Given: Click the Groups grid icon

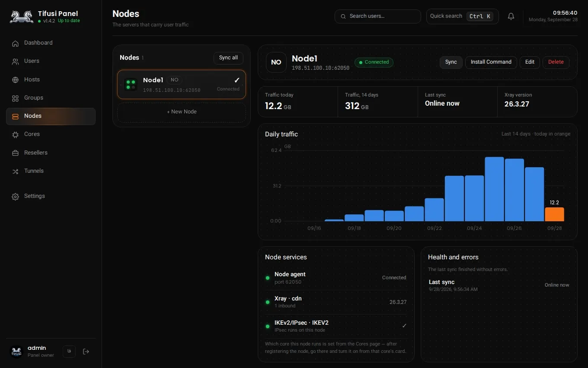Looking at the screenshot, I should (x=16, y=98).
